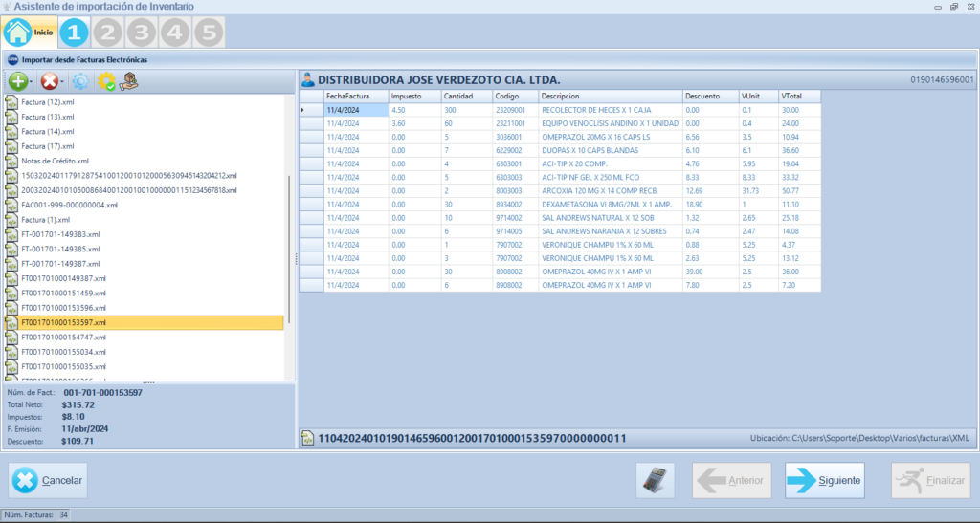
Task: Click the VTotal column header
Action: [x=799, y=97]
